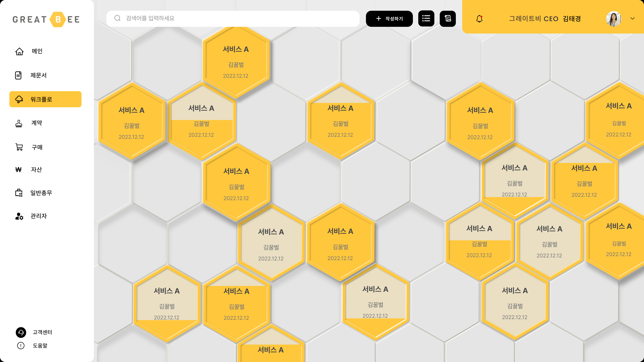Select the 관리자 user-gear icon
Screen dimensions: 644x362
(19, 216)
